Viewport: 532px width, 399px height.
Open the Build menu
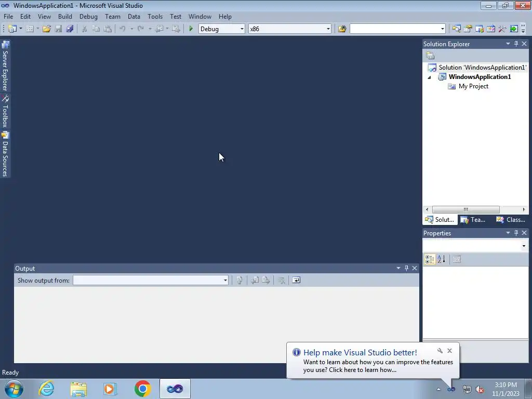(x=65, y=17)
